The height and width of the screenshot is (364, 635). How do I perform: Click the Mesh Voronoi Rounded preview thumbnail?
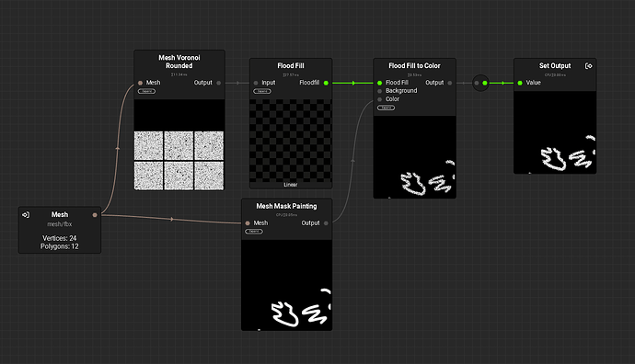point(179,145)
